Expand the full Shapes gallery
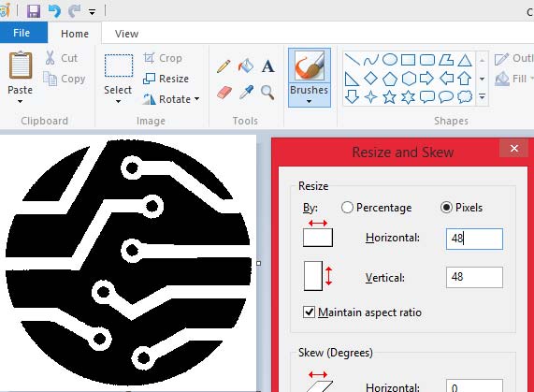The image size is (534, 392). pyautogui.click(x=482, y=97)
